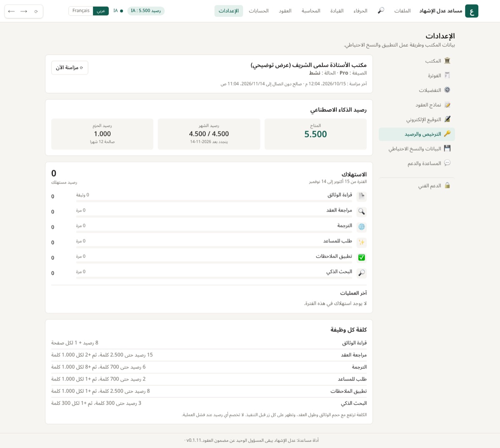500x448 pixels.
Task: Open الدعم الفني section
Action: tap(417, 186)
